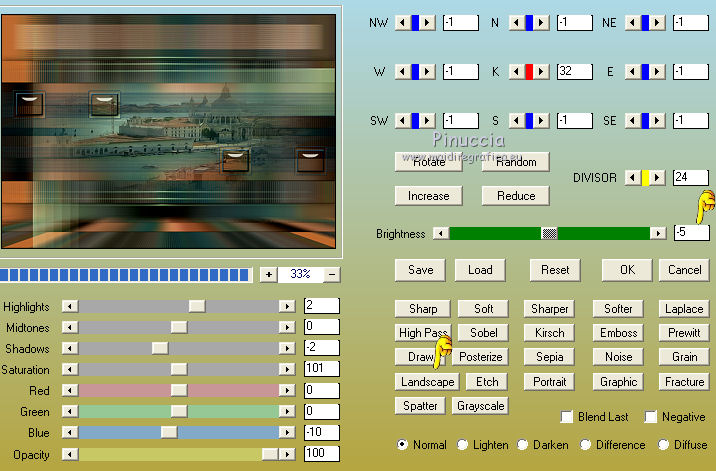
Task: Decrease the SE value with left arrow
Action: (x=632, y=121)
